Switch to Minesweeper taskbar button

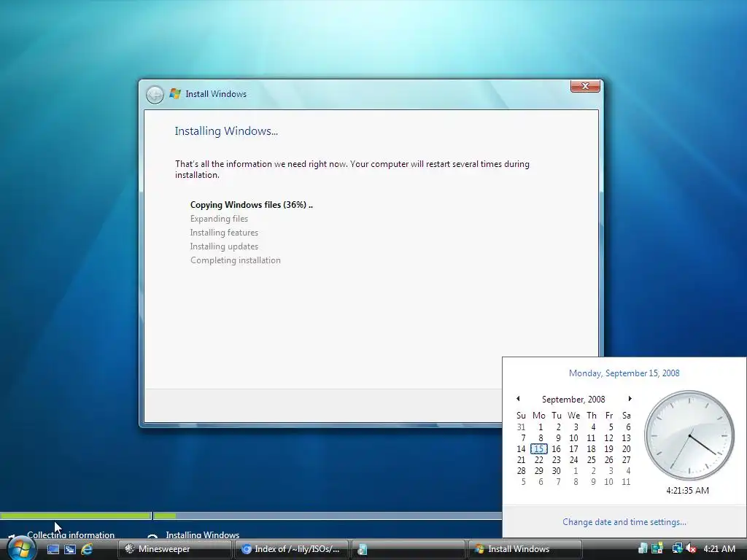(x=175, y=549)
